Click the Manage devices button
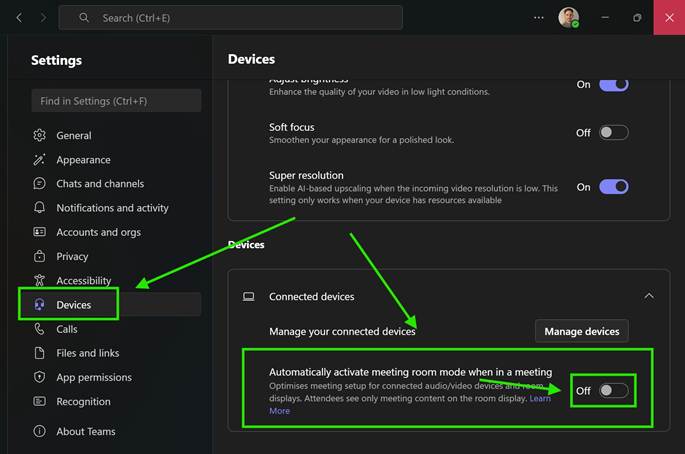Screen dimensions: 685x454 pyautogui.click(x=581, y=331)
